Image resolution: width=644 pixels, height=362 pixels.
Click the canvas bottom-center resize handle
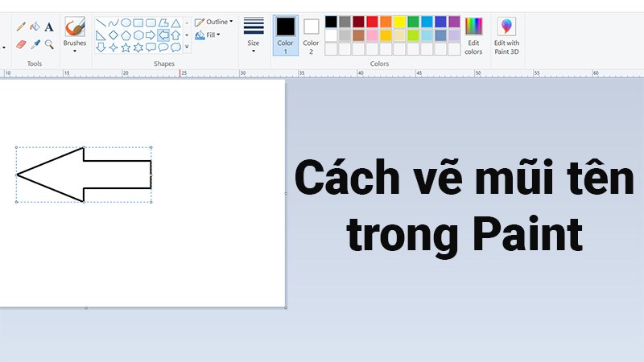pyautogui.click(x=86, y=307)
